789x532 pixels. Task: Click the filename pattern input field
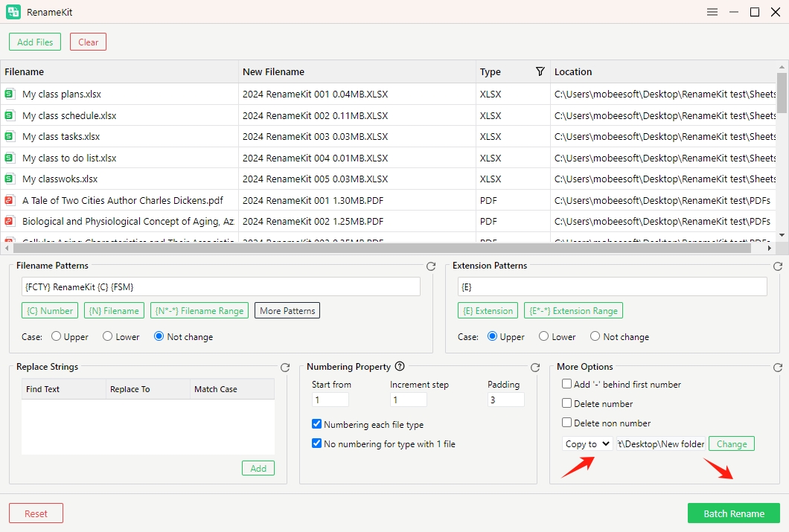point(221,286)
